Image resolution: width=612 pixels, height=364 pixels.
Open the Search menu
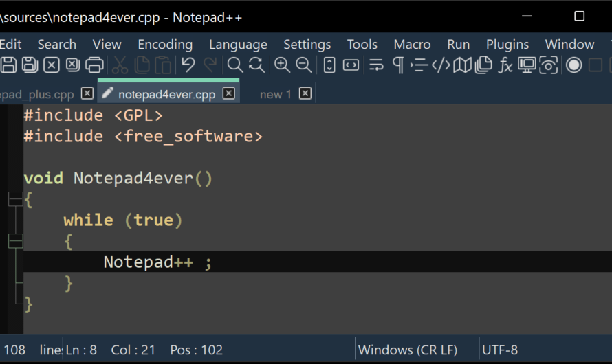click(57, 45)
